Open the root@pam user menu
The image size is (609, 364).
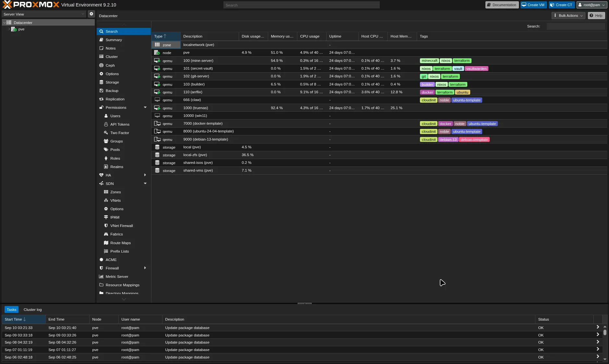[592, 5]
